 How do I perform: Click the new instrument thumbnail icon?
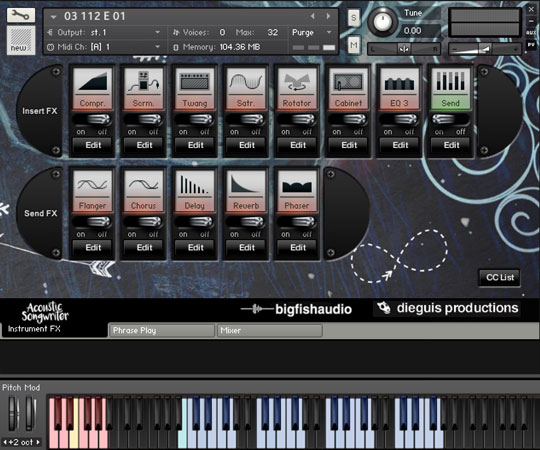click(21, 41)
